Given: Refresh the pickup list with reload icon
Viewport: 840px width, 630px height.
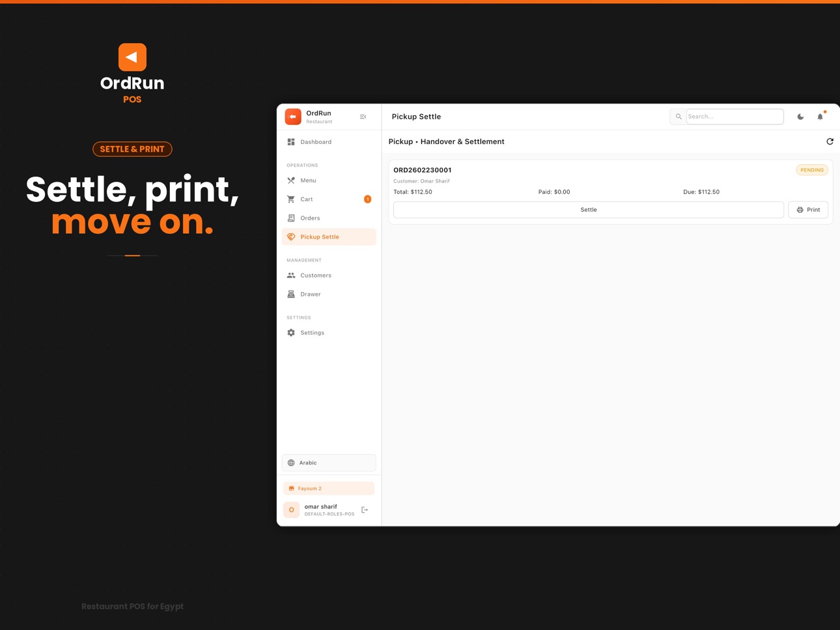Looking at the screenshot, I should coord(830,141).
